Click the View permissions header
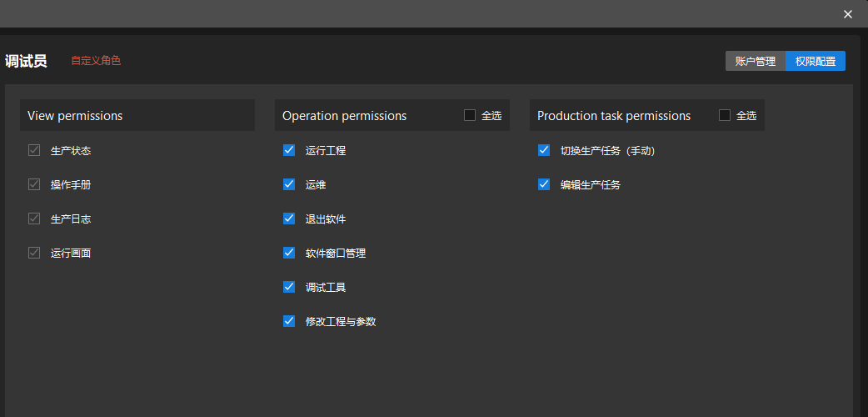This screenshot has height=417, width=868. [x=75, y=116]
